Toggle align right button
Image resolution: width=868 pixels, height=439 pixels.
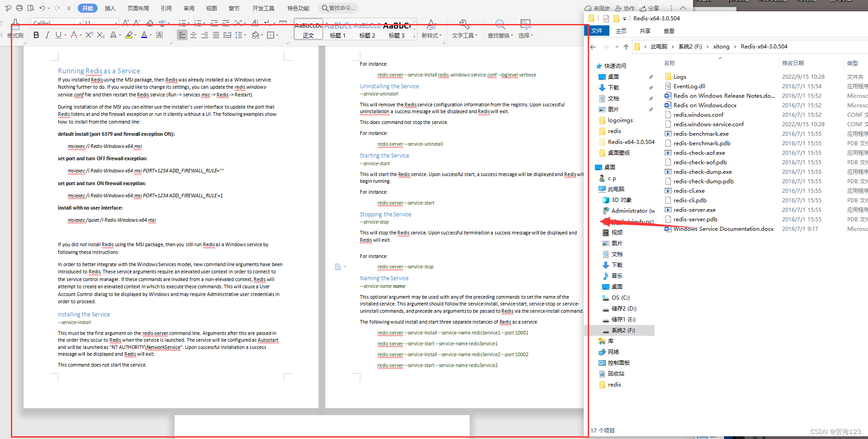coord(205,35)
